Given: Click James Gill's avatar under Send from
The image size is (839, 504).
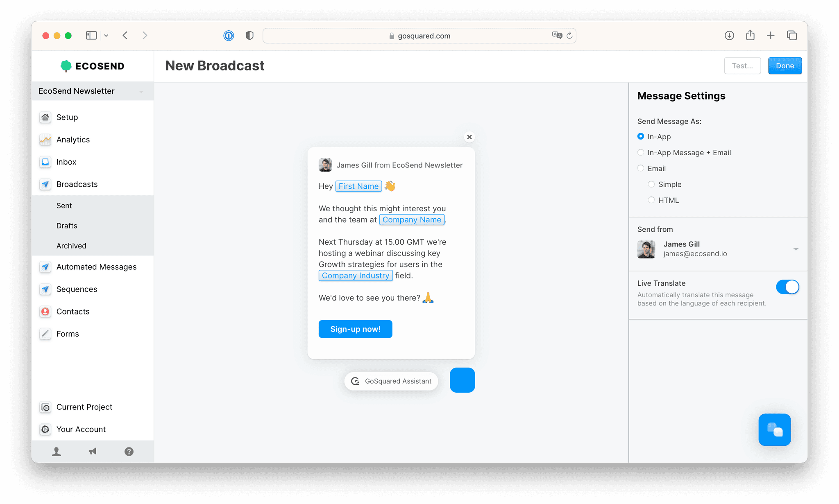Looking at the screenshot, I should point(646,249).
